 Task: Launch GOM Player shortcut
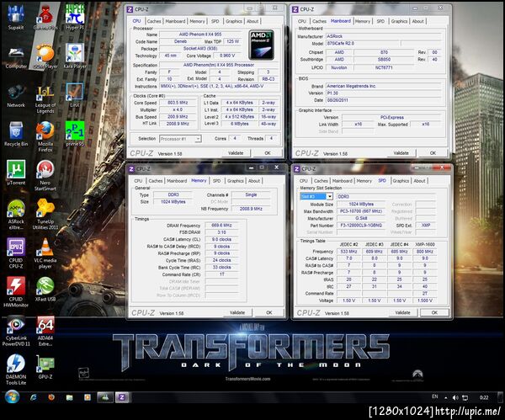pos(45,57)
